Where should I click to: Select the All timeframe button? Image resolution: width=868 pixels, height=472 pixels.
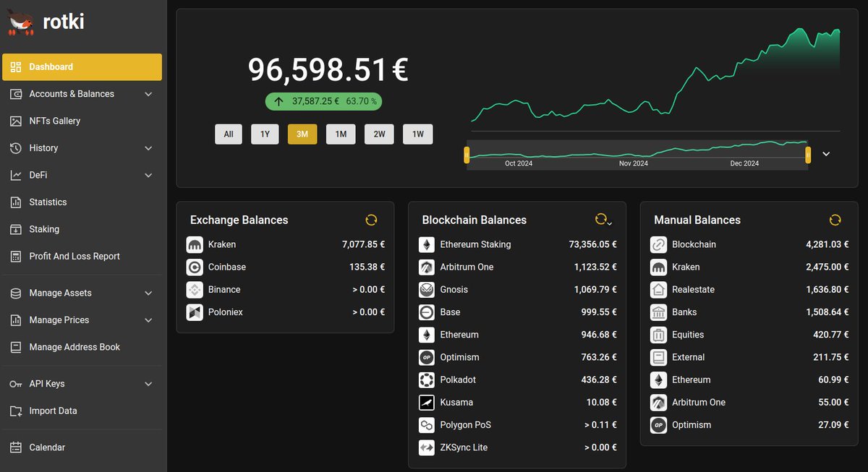point(229,134)
